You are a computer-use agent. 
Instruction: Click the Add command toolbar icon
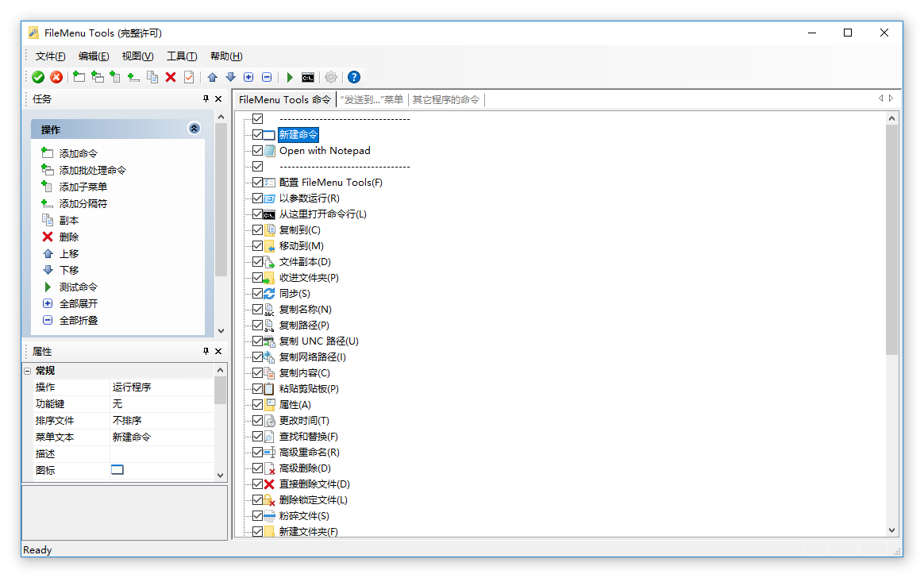click(79, 77)
